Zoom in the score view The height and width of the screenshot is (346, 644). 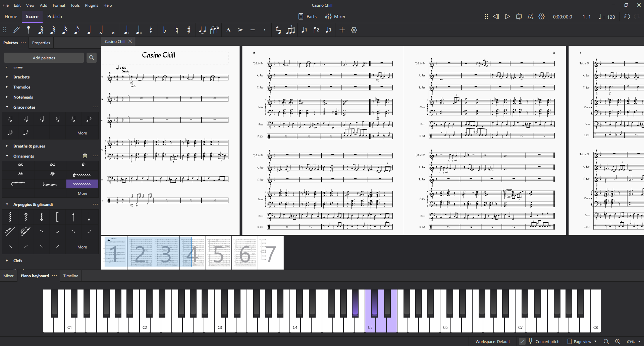click(x=618, y=341)
